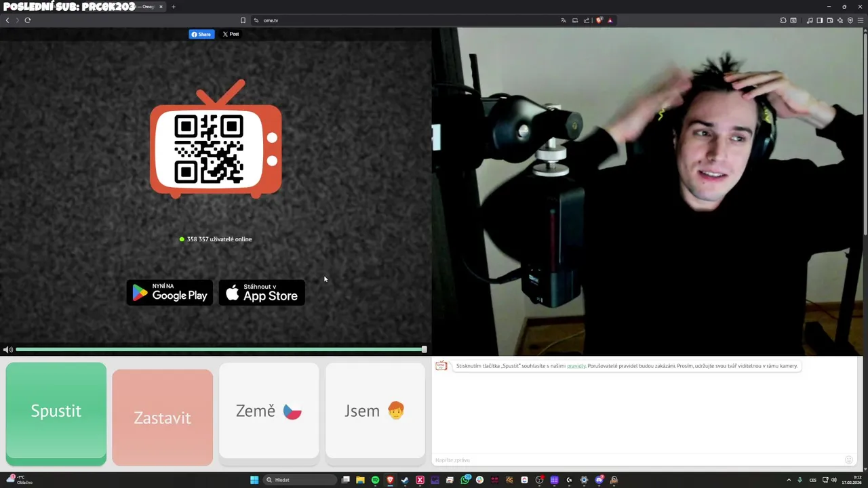Open the App Store download badge

262,292
